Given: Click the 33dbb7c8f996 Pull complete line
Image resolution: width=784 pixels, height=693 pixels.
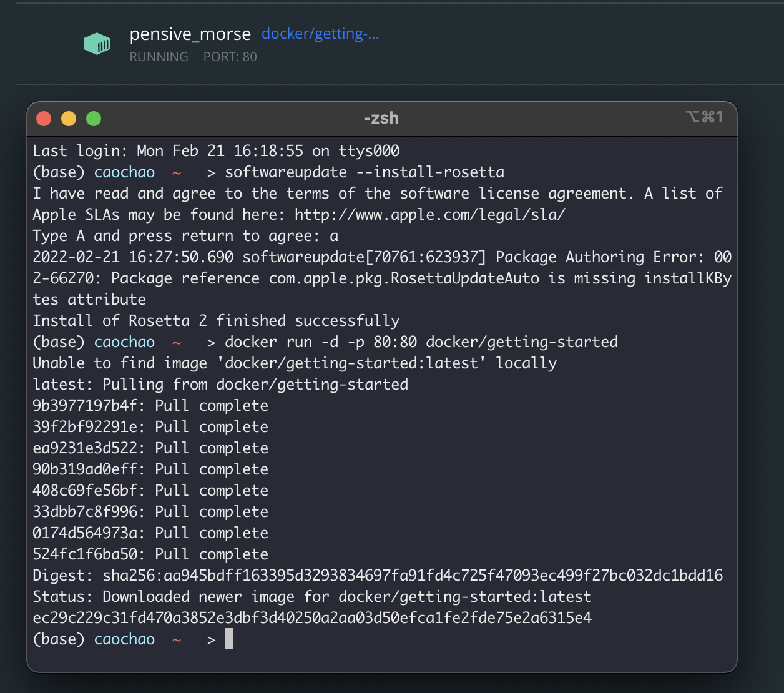Looking at the screenshot, I should pos(150,512).
